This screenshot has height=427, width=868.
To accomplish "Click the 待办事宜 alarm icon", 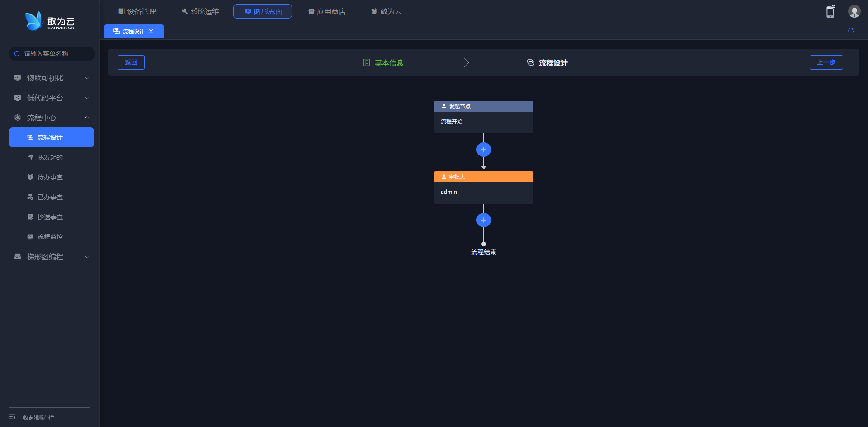I will coord(30,177).
